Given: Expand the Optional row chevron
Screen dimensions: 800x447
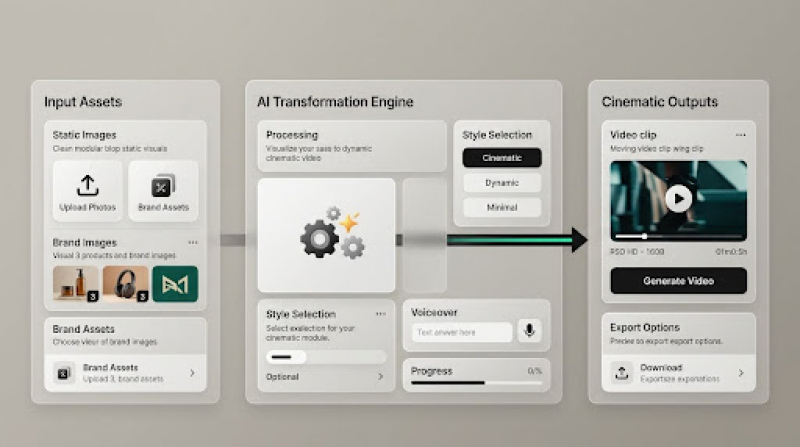Looking at the screenshot, I should click(x=380, y=377).
